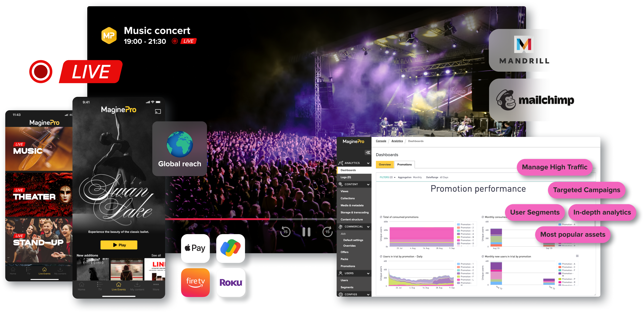Viewport: 644px width, 313px height.
Task: Click the Analytics section chart icon
Action: pyautogui.click(x=341, y=163)
